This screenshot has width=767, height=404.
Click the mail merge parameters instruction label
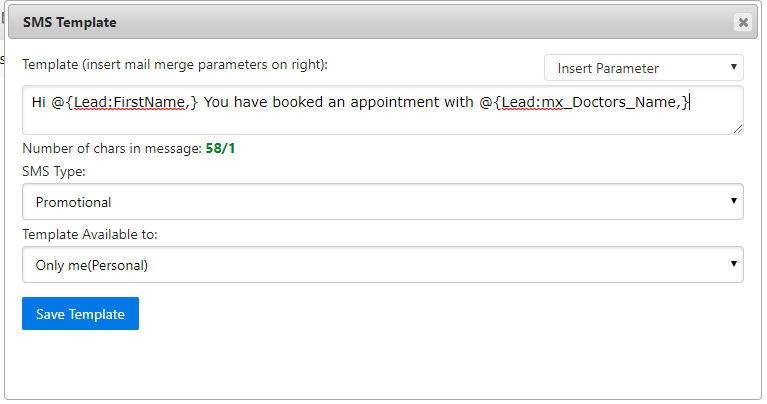[x=175, y=64]
